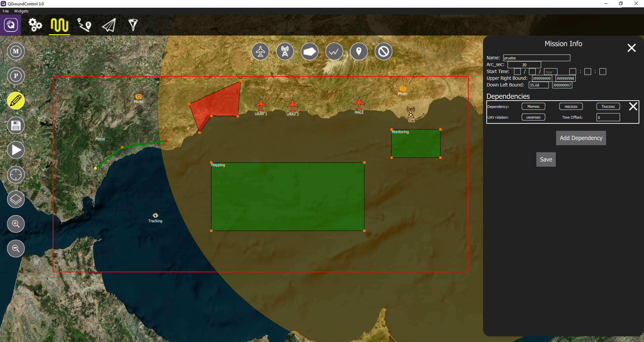Viewport: 644px width, 342px height.
Task: Click the yellow pencil edit button
Action: click(x=16, y=101)
